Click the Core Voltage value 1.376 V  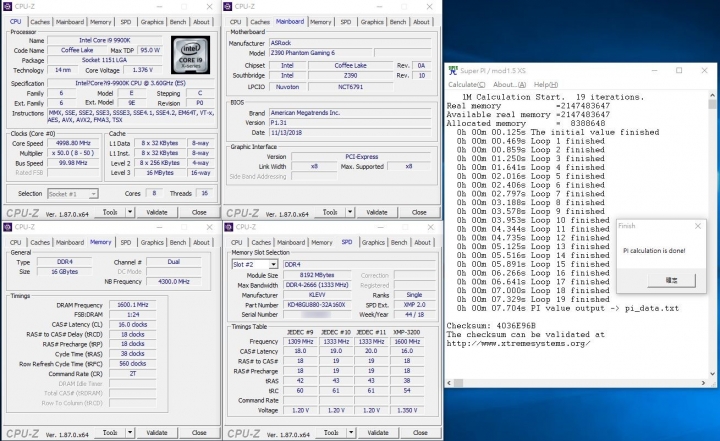142,70
